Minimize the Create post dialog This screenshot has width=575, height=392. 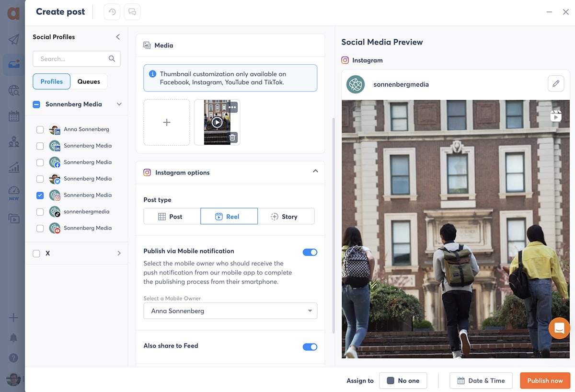549,12
